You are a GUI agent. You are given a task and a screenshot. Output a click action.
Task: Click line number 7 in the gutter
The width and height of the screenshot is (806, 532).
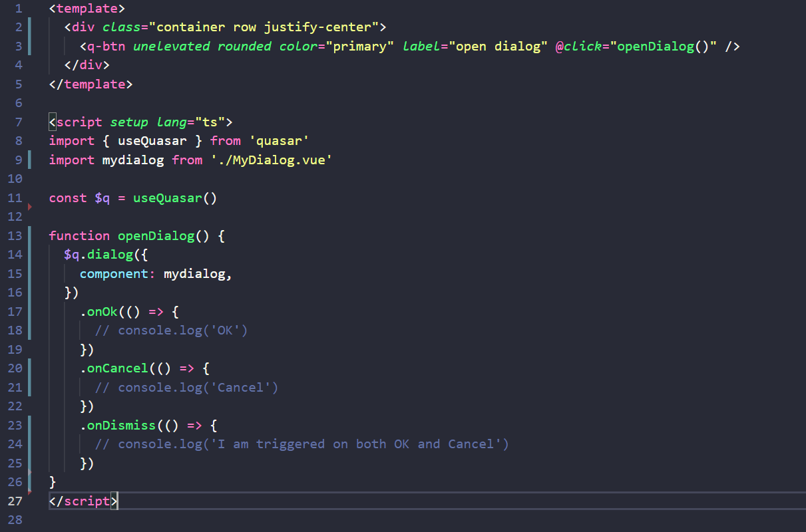click(18, 122)
